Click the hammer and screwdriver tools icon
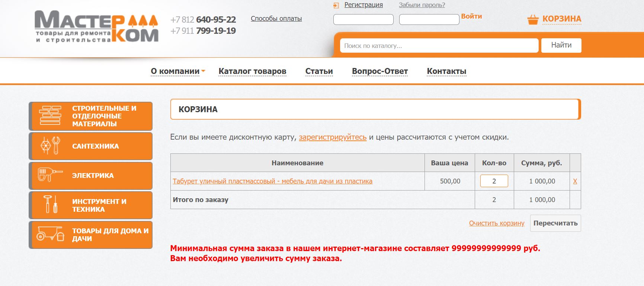The width and height of the screenshot is (644, 286). point(51,205)
